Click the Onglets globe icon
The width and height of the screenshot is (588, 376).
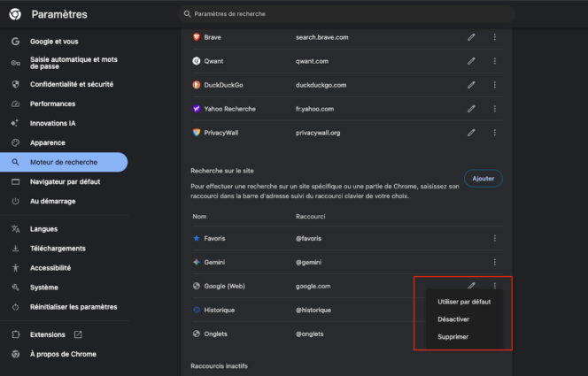click(196, 334)
